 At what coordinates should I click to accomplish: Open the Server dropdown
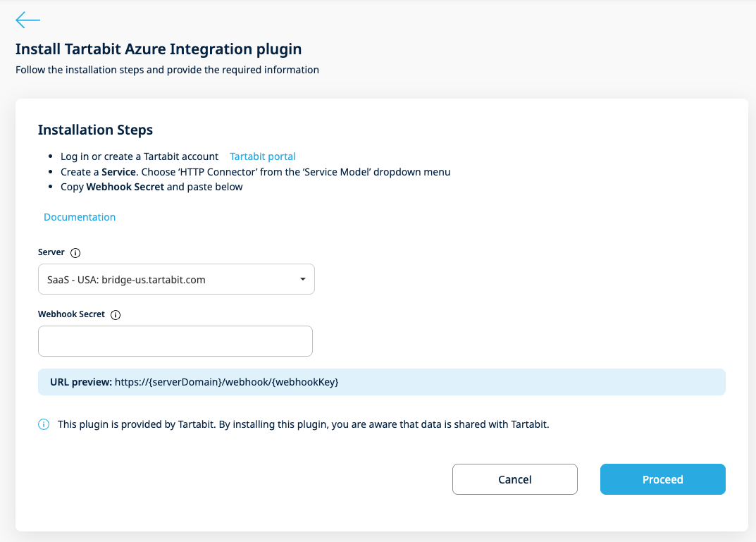[176, 279]
